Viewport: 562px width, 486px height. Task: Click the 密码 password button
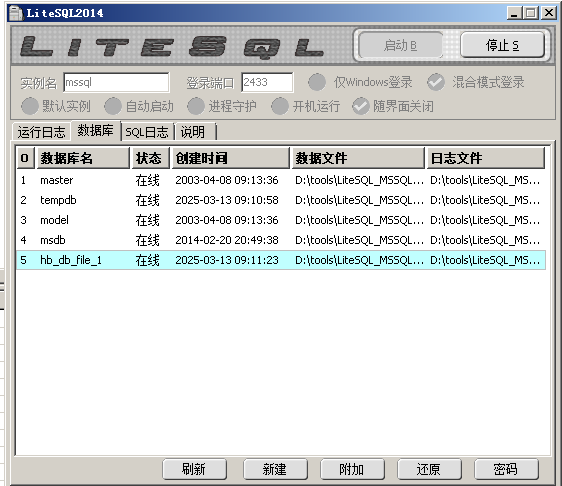coord(506,469)
